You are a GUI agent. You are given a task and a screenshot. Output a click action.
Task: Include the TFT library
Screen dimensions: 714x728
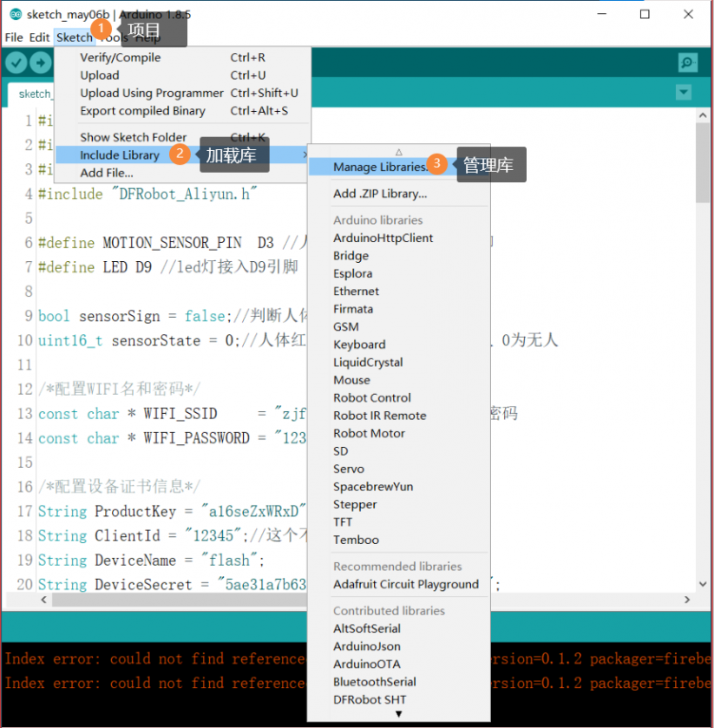tap(399, 521)
